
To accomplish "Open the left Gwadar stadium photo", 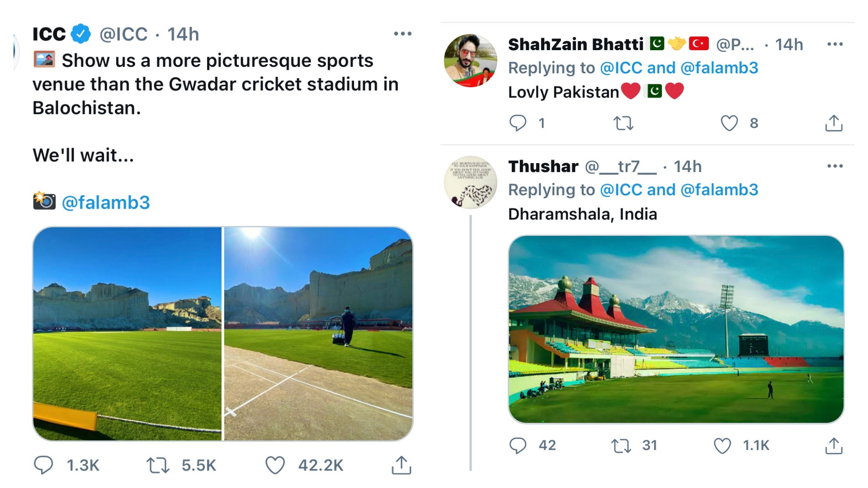I will point(127,333).
